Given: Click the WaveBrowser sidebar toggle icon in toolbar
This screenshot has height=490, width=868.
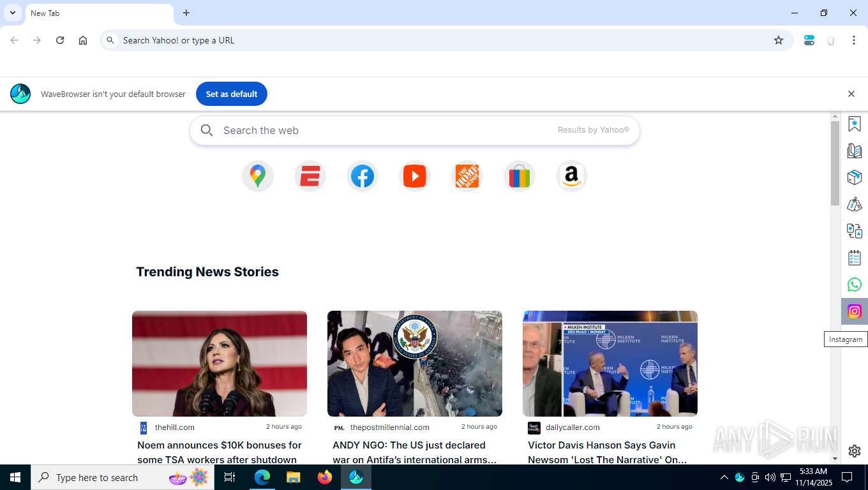Looking at the screenshot, I should [x=809, y=40].
